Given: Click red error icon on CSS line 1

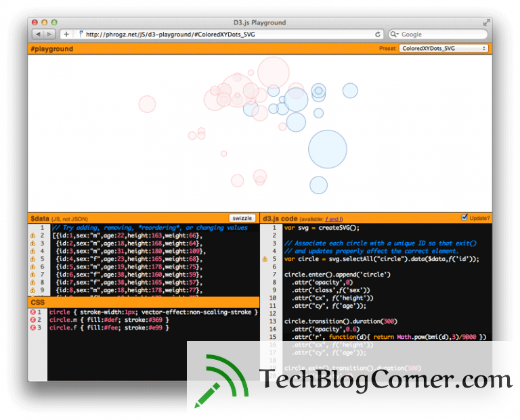Looking at the screenshot, I should [32, 312].
